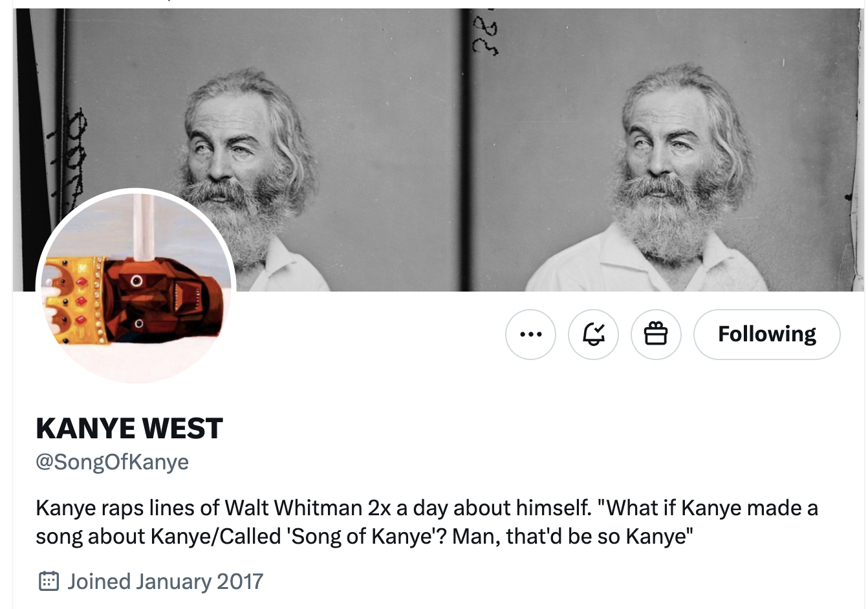Click the @SongOfKanye handle
868x609 pixels.
(113, 462)
